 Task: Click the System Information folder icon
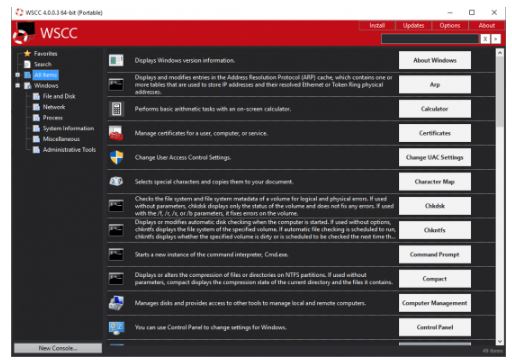(x=36, y=128)
